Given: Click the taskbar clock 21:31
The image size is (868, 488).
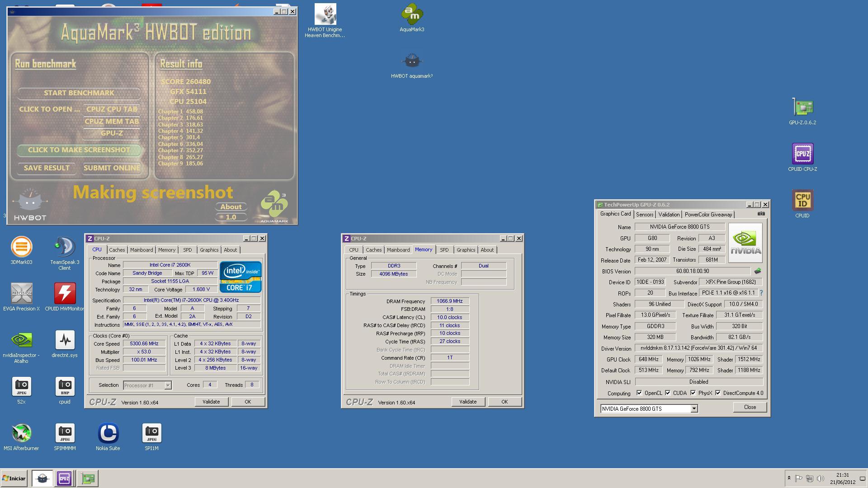Looking at the screenshot, I should tap(843, 475).
